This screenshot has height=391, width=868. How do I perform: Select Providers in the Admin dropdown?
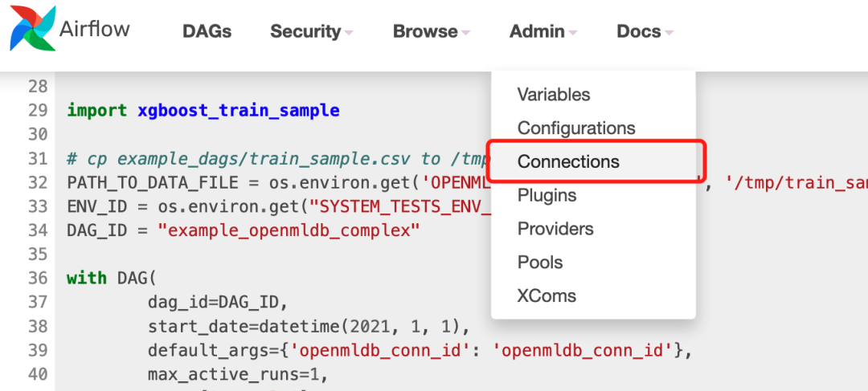point(555,230)
